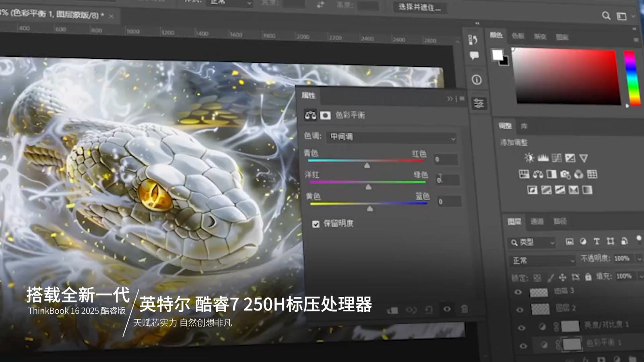The width and height of the screenshot is (644, 362).
Task: Switch to the 图案 tab
Action: [562, 37]
